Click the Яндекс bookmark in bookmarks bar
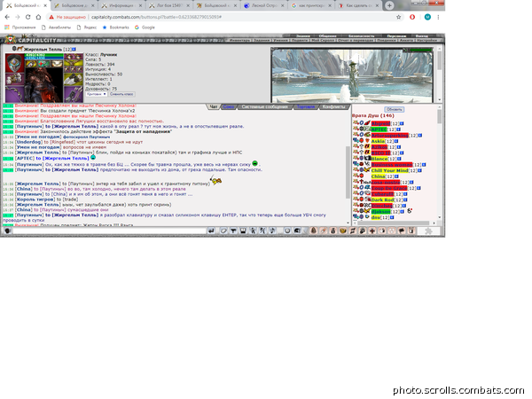Image resolution: width=532 pixels, height=399 pixels. coord(87,27)
